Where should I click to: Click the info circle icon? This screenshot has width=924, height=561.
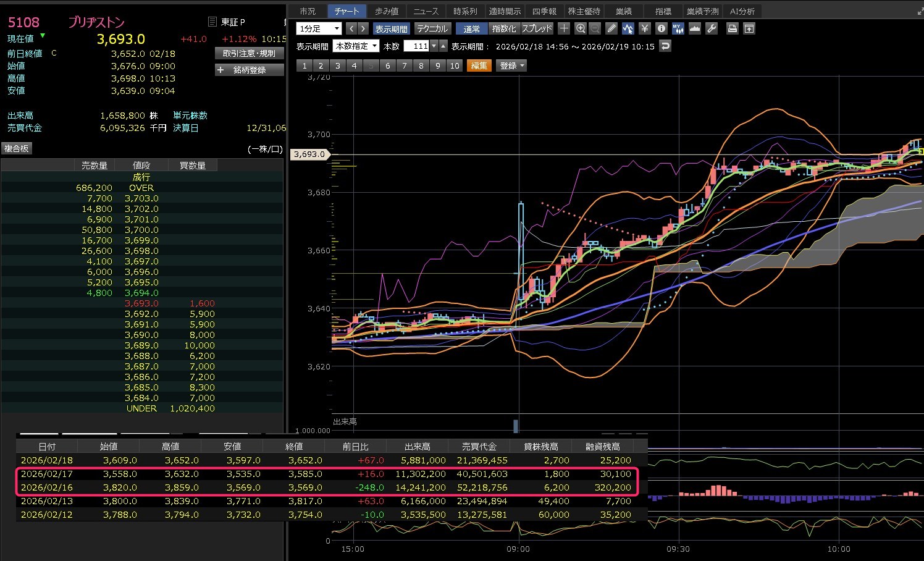point(661,28)
